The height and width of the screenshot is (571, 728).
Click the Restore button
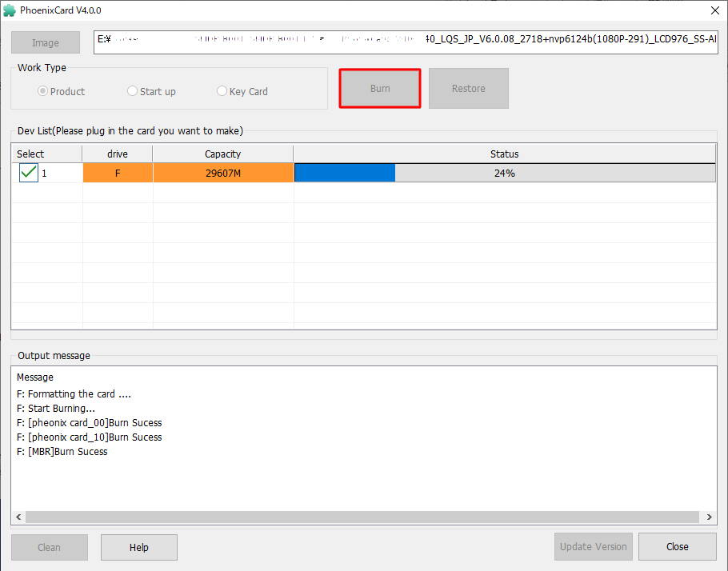468,89
